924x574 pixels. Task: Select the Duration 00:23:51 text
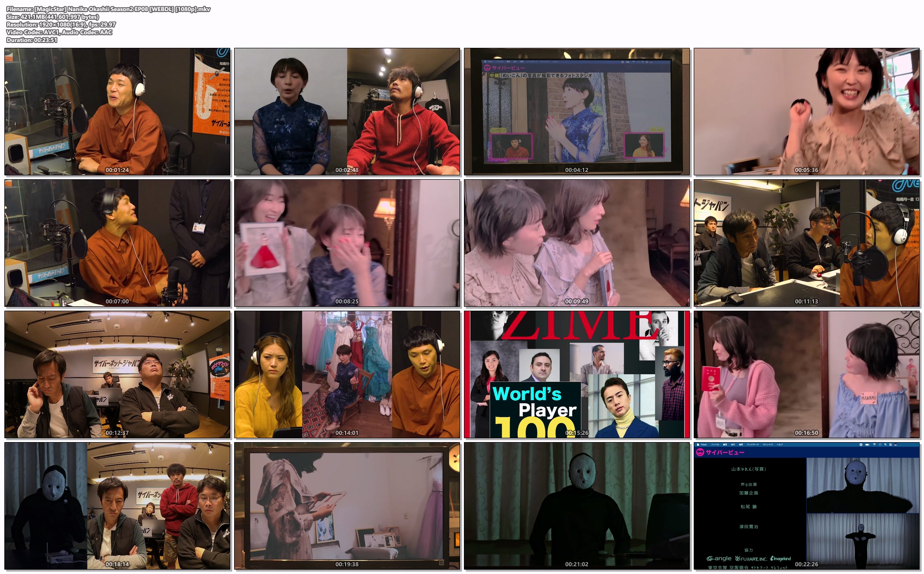(32, 40)
